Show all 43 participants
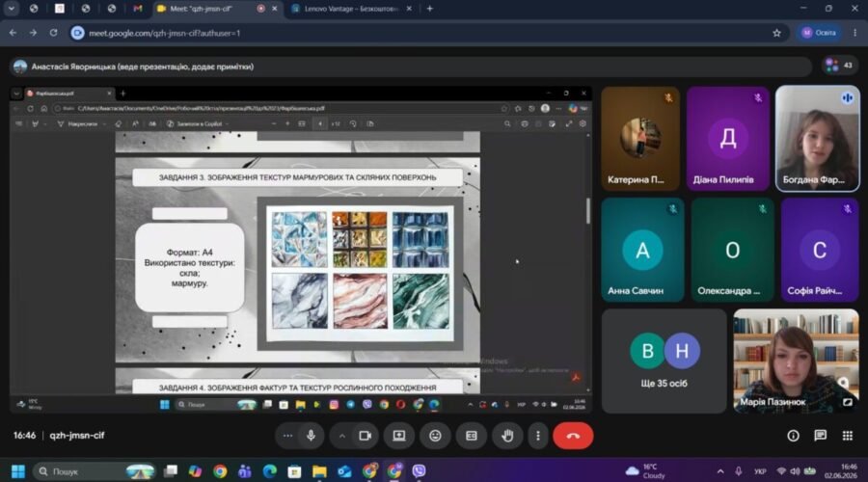 (840, 66)
